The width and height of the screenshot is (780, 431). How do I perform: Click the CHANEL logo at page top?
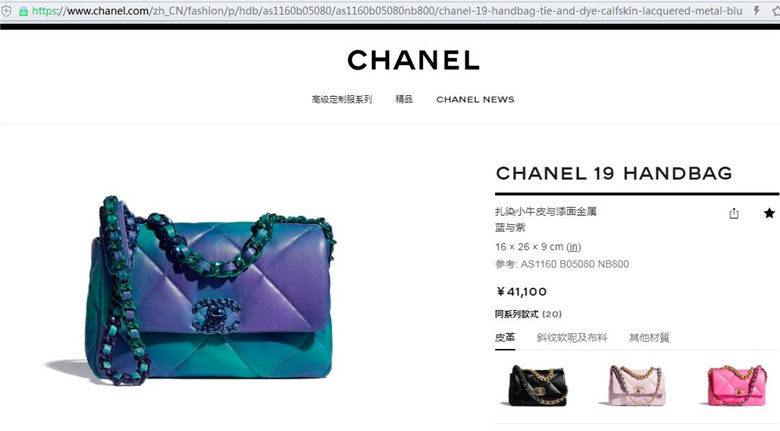tap(413, 60)
